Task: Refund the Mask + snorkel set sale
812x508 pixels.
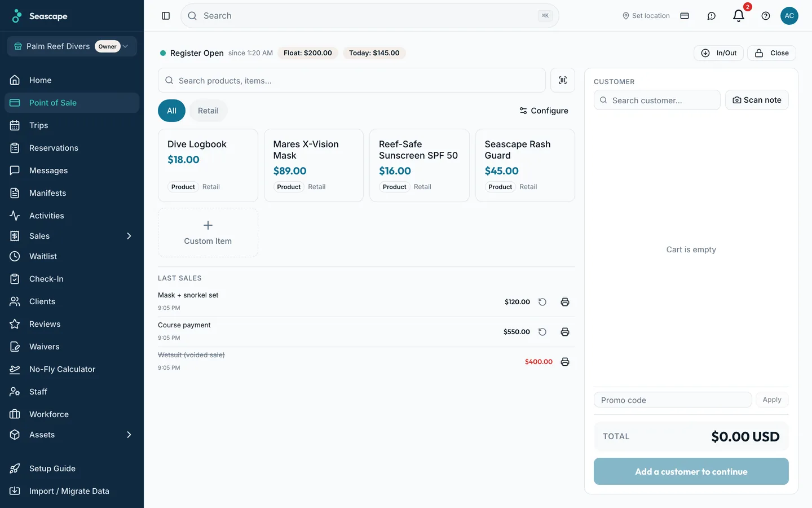Action: [542, 302]
